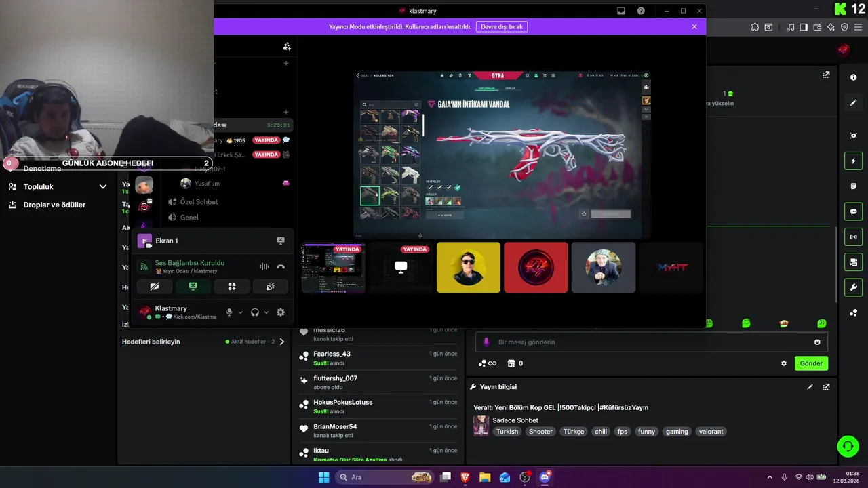The height and width of the screenshot is (488, 868).
Task: Pop out the chat panel
Action: (826, 75)
